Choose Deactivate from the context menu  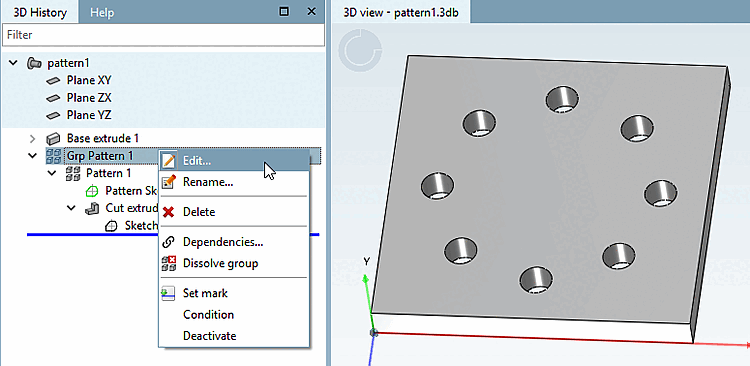(210, 336)
